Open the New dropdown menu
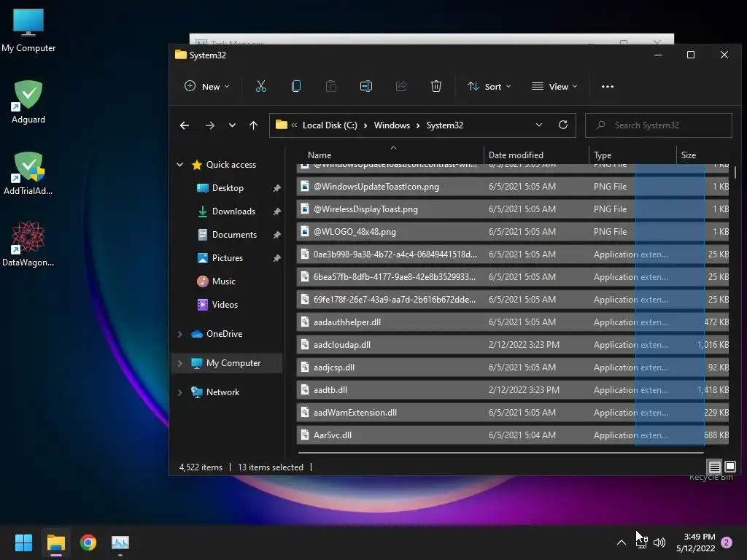 tap(206, 86)
